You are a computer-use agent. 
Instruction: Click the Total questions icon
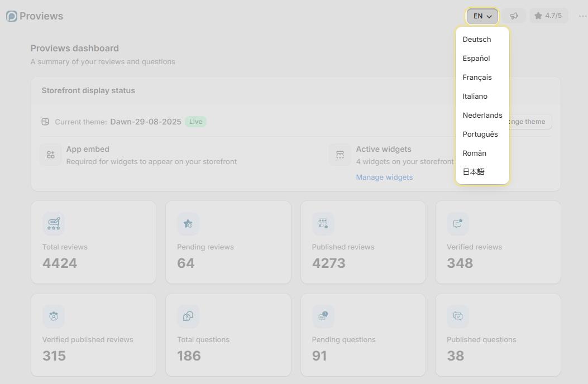(188, 316)
